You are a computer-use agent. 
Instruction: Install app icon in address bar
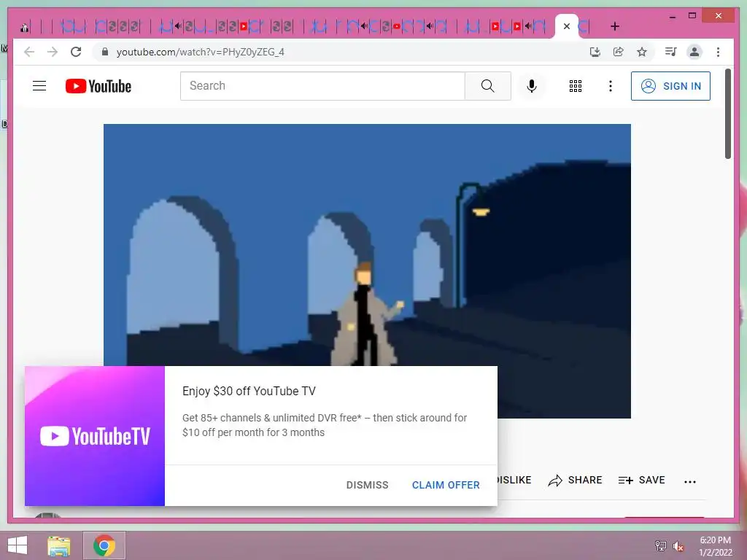595,52
